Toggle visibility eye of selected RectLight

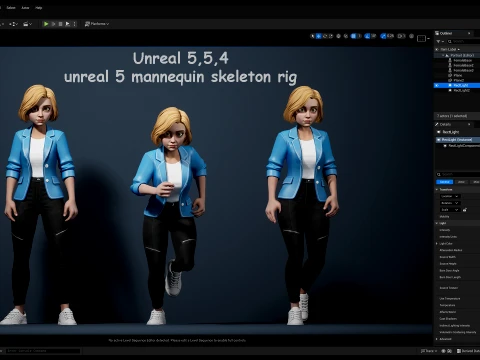coord(437,85)
